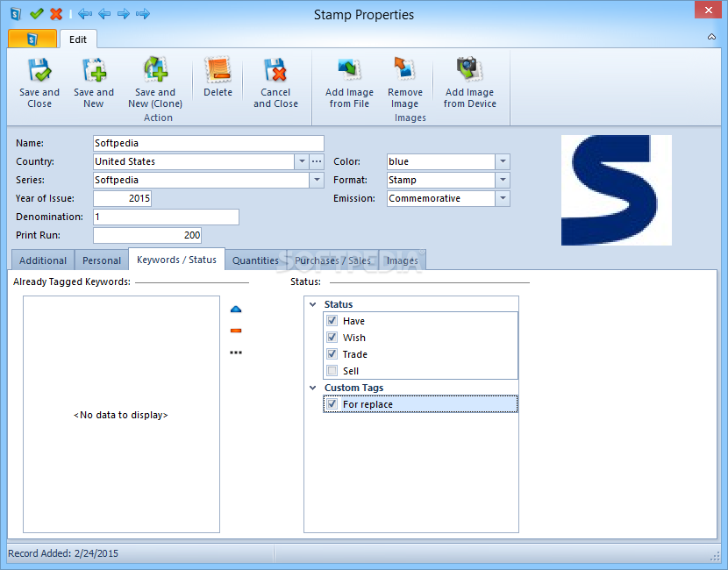Click the Print Run input field

147,235
